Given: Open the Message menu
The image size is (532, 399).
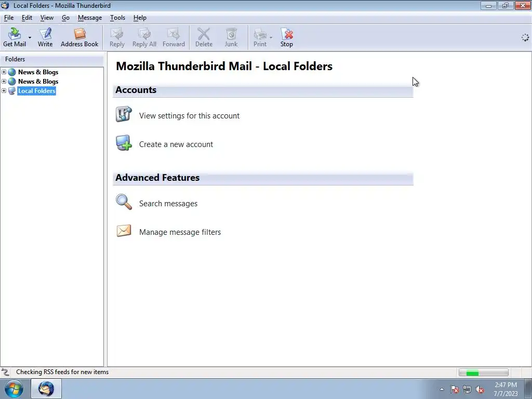Looking at the screenshot, I should point(89,18).
